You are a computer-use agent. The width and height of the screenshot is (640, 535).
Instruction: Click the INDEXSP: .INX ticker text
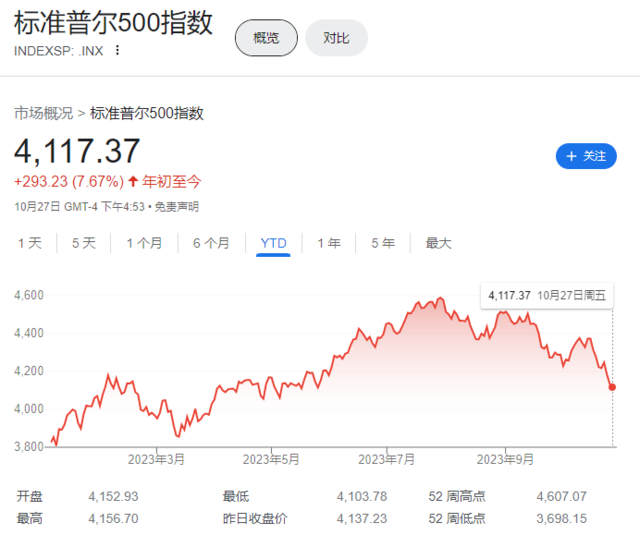59,51
